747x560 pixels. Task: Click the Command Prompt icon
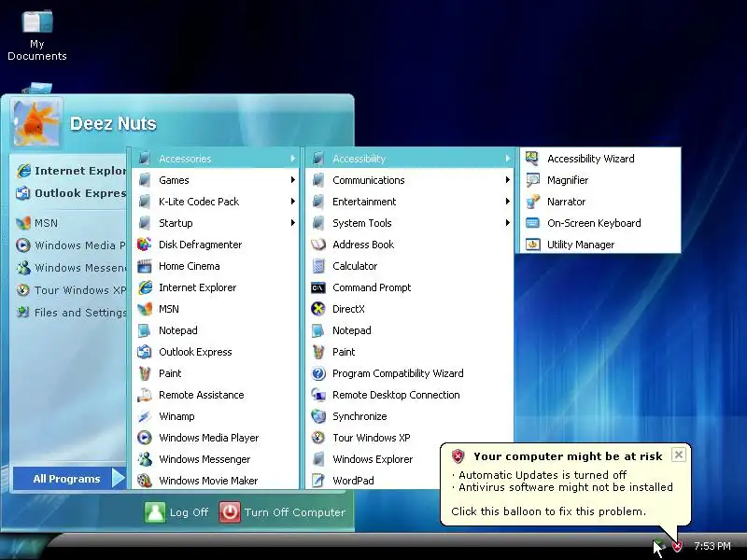pyautogui.click(x=317, y=287)
